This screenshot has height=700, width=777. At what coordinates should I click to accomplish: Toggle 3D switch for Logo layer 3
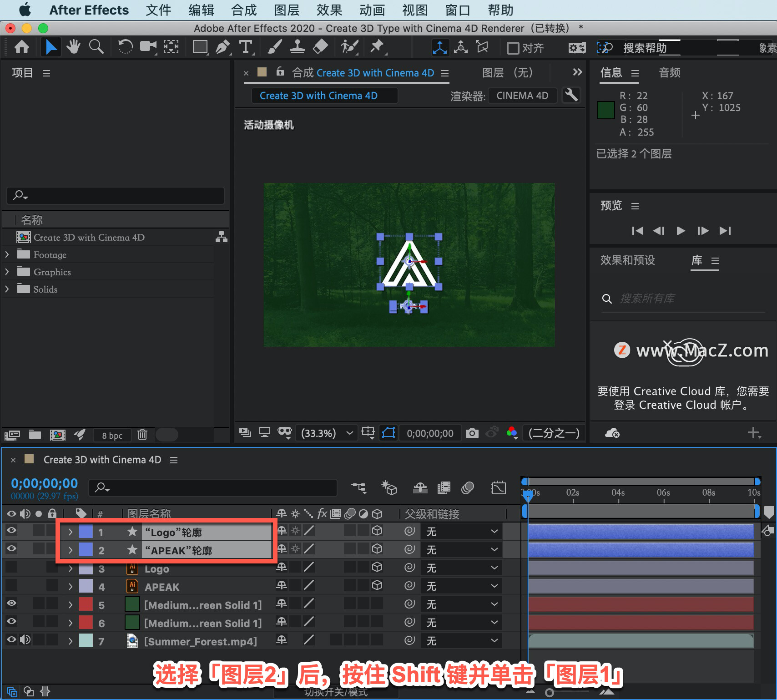377,567
